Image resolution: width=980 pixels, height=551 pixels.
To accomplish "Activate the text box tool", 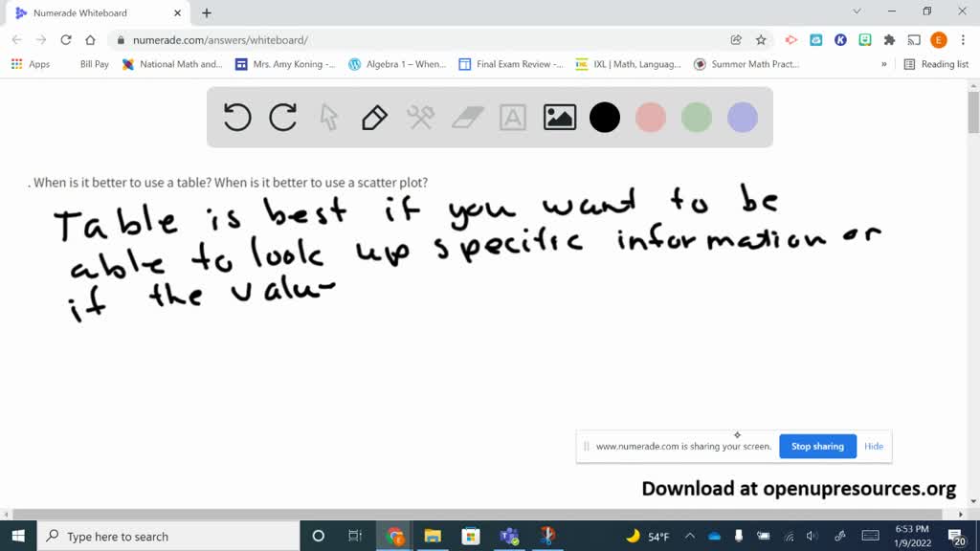I will 513,118.
